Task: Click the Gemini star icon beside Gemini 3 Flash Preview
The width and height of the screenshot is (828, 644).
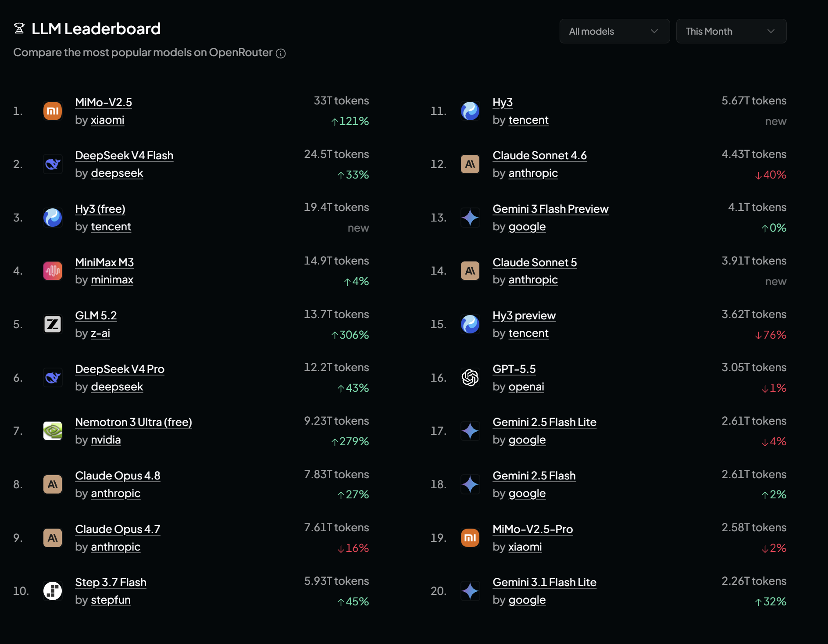Action: click(470, 218)
